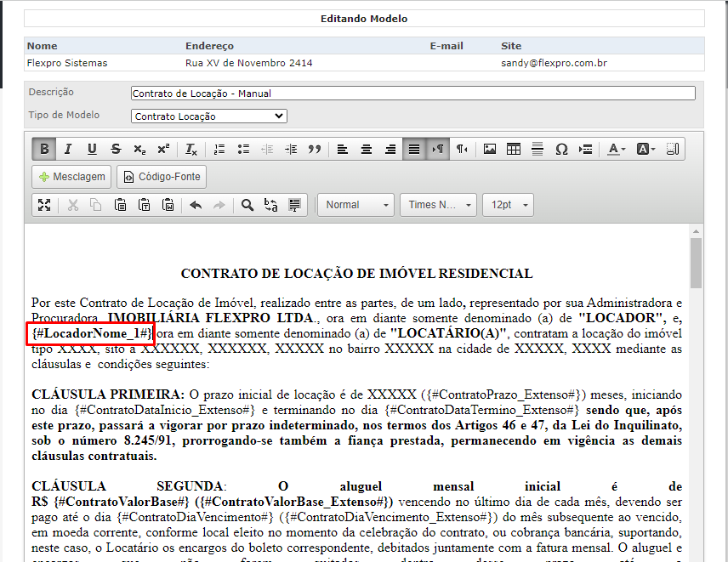
Task: Copy the selected text
Action: [x=96, y=205]
